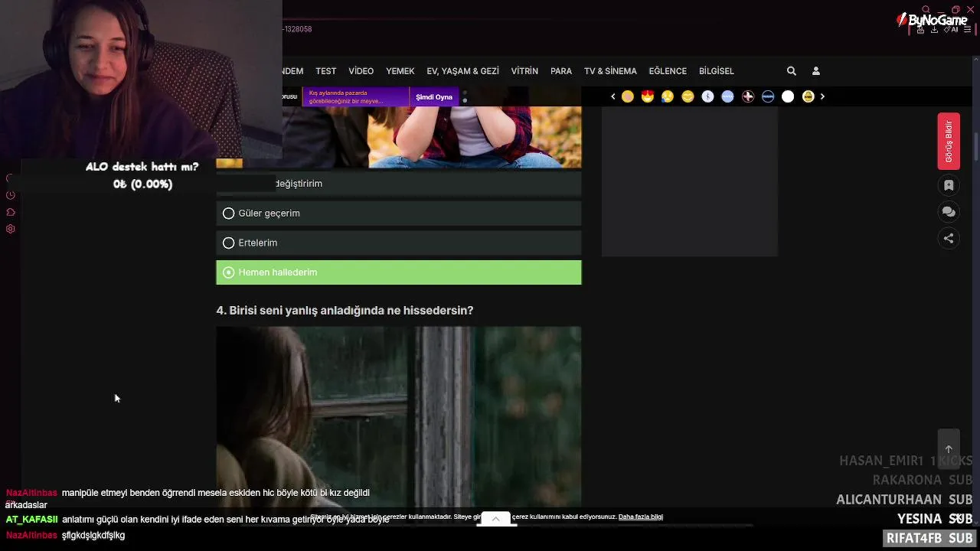Viewport: 980px width, 551px height.
Task: Open the Daha fazla bilgi cookie link
Action: coord(641,517)
